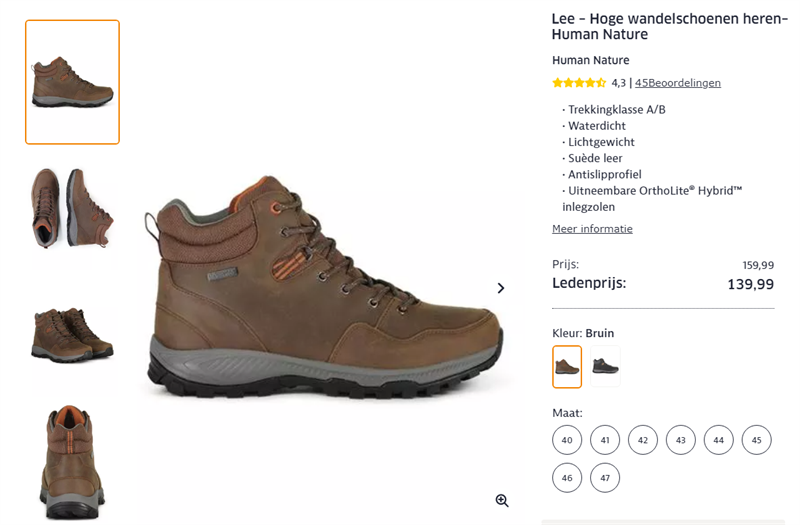
Task: Click the zoom magnifier icon on product image
Action: (502, 500)
